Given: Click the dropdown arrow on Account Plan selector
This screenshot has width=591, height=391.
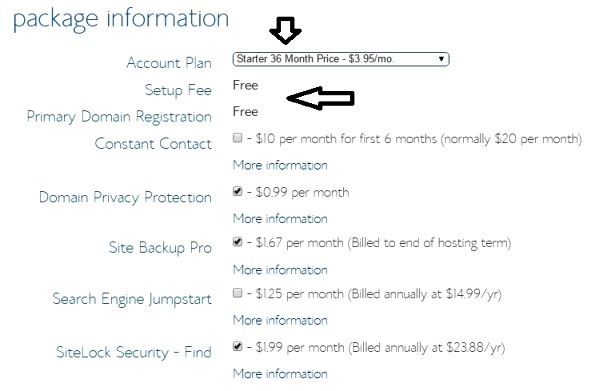Looking at the screenshot, I should pos(441,59).
